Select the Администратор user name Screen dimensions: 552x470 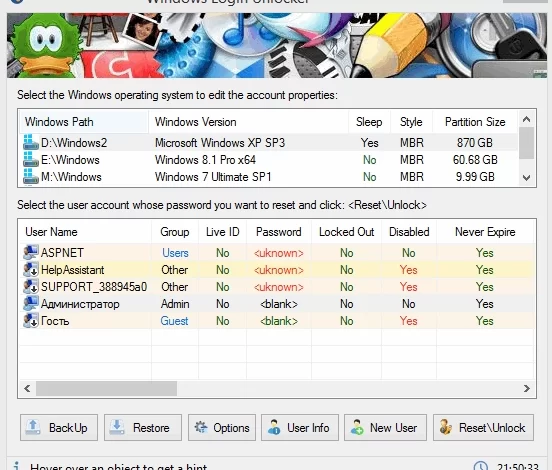click(80, 304)
